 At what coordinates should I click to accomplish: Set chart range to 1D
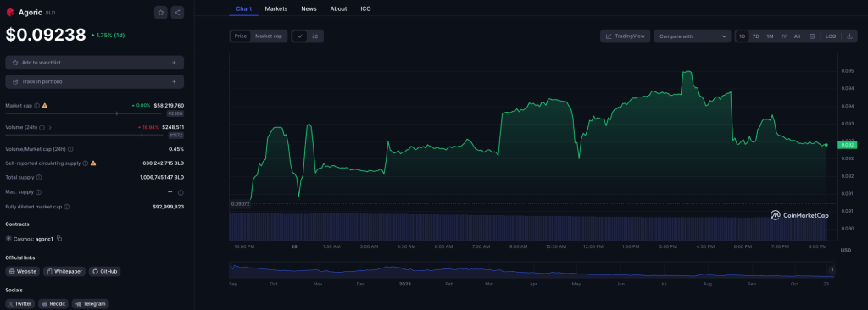point(743,36)
